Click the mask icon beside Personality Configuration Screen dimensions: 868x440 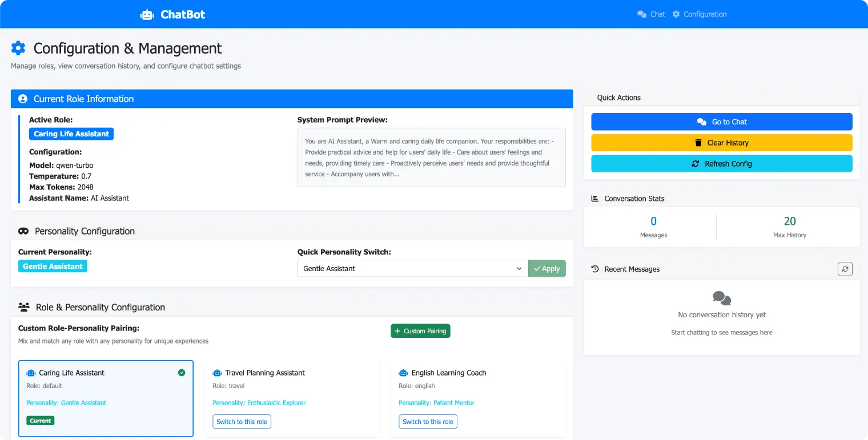tap(23, 231)
